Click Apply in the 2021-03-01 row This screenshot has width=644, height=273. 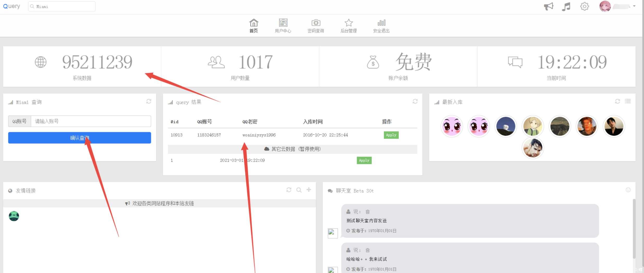click(x=364, y=160)
